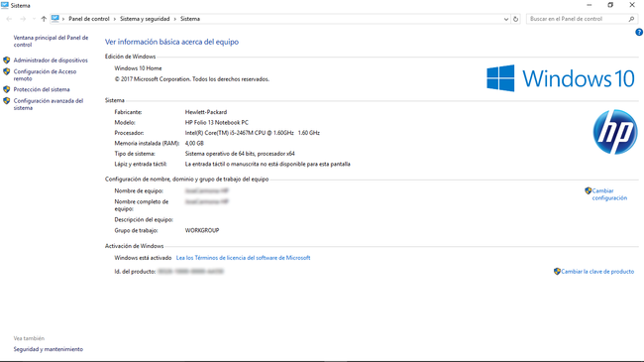The image size is (644, 362).
Task: Open Sistema y seguridad breadcrumb
Action: point(145,19)
